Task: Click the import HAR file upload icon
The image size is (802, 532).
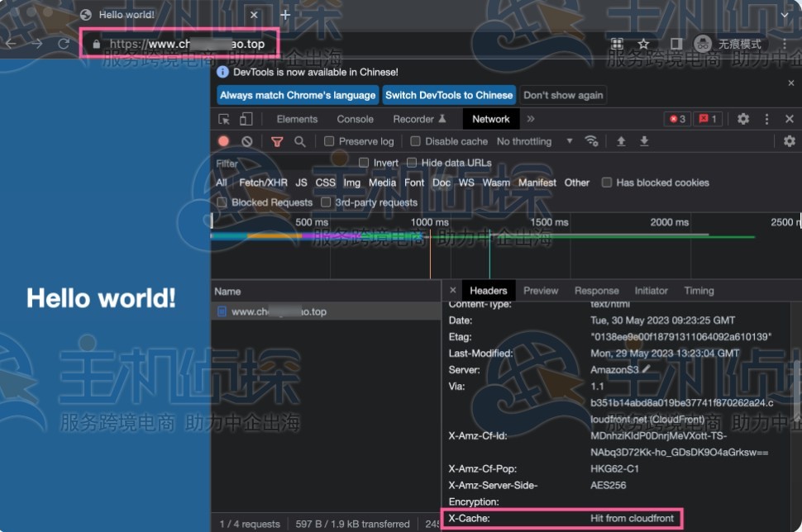Action: 621,141
